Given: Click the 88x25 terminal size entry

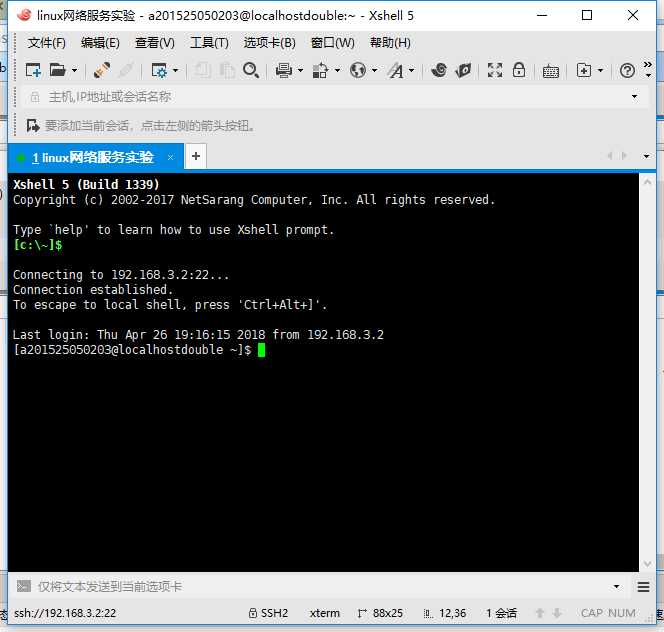Looking at the screenshot, I should (380, 613).
